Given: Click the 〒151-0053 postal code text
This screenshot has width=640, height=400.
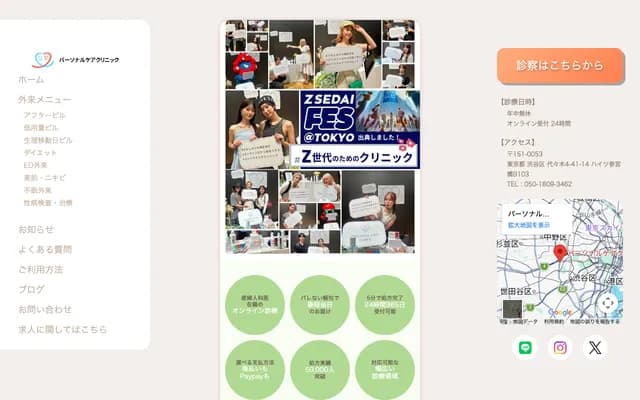Looking at the screenshot, I should coord(524,154).
